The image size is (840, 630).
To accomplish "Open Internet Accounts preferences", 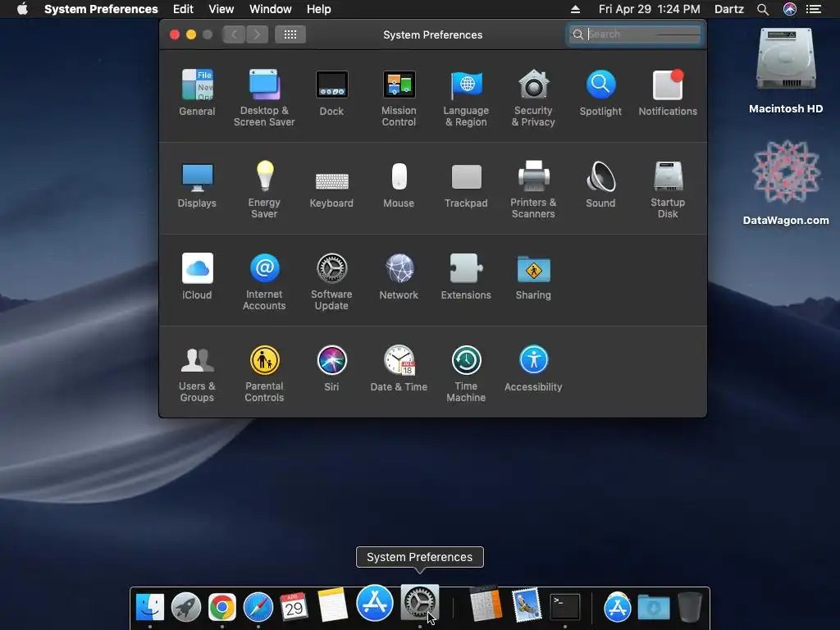I will [264, 281].
